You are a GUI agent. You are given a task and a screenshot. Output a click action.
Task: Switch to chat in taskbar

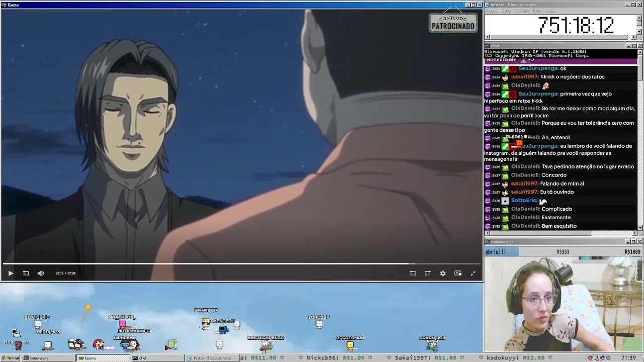157,358
